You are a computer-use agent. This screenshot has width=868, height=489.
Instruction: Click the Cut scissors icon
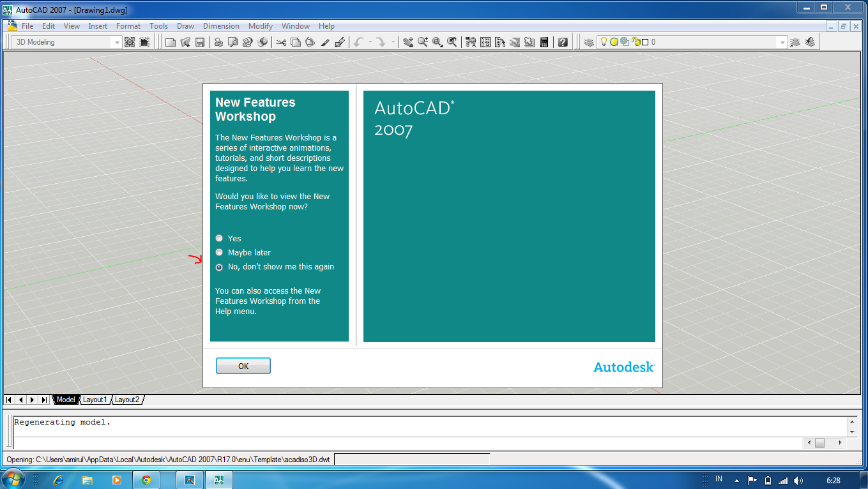click(281, 42)
